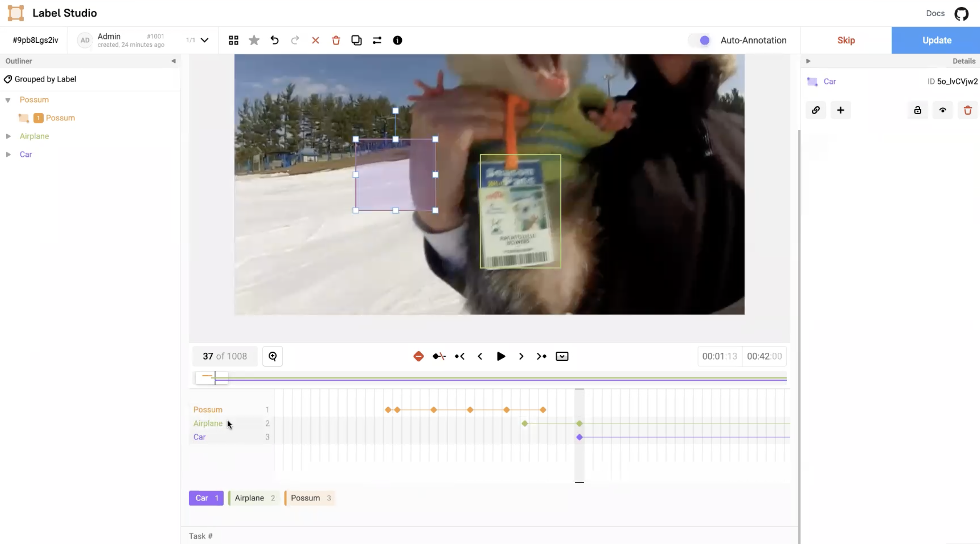Expand the Airplane group in Outliner
The image size is (980, 544).
pos(8,136)
